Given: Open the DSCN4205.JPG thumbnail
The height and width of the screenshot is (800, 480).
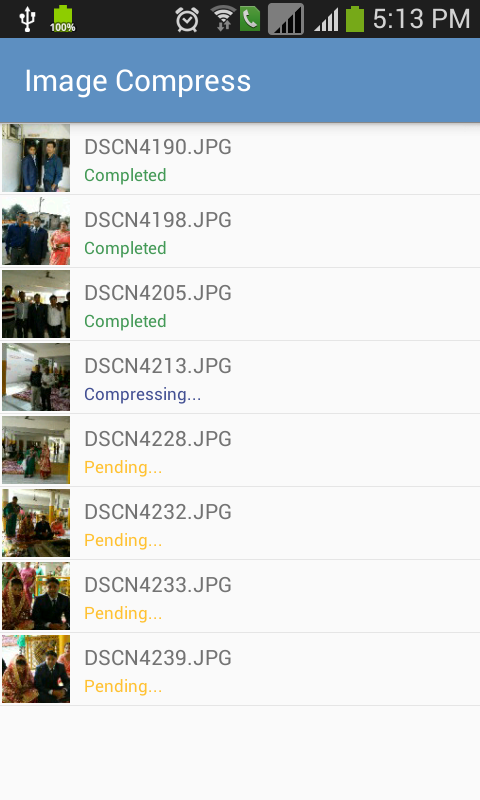Looking at the screenshot, I should 36,304.
